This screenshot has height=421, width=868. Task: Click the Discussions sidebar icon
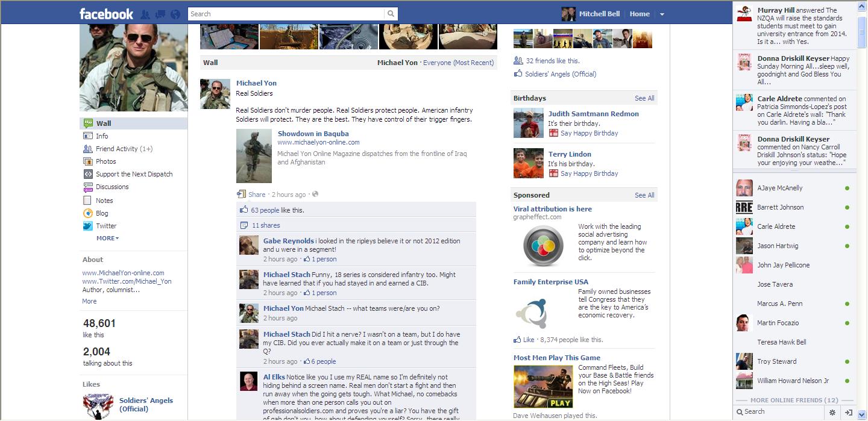(88, 187)
